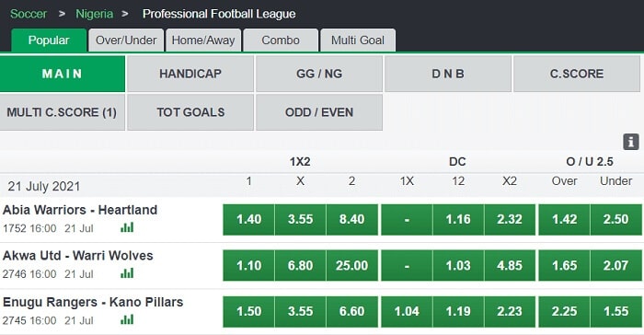Switch to the Over/Under tab
Viewport: 644px width, 335px height.
pyautogui.click(x=126, y=40)
